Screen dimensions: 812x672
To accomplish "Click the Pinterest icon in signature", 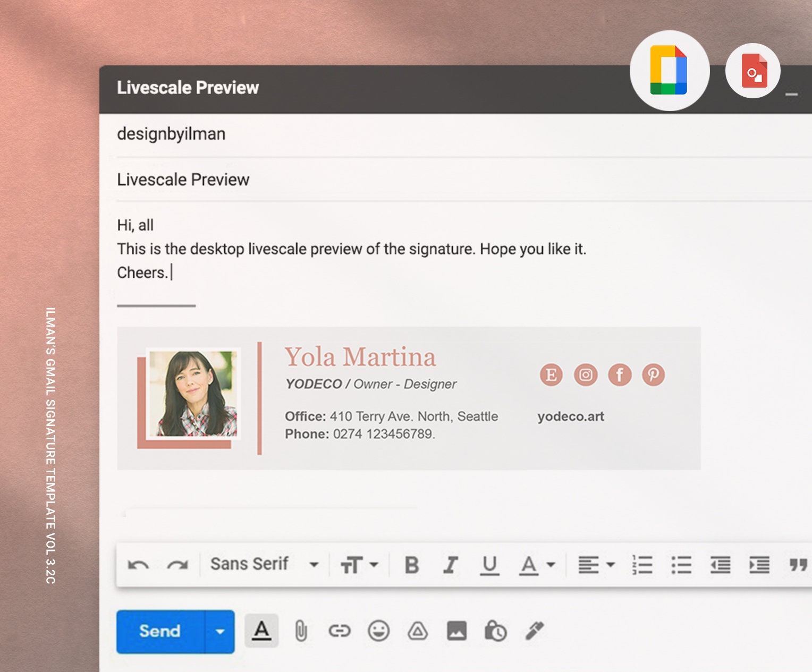I will (x=654, y=375).
